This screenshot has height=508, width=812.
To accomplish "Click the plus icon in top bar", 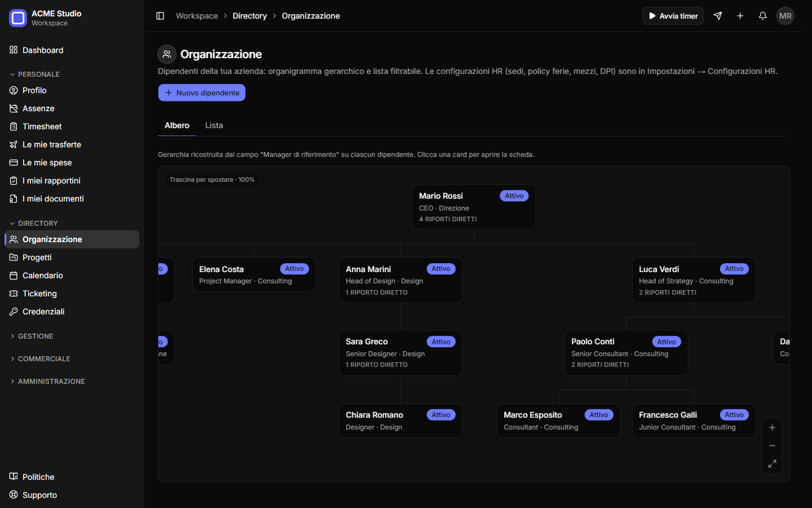I will [740, 16].
